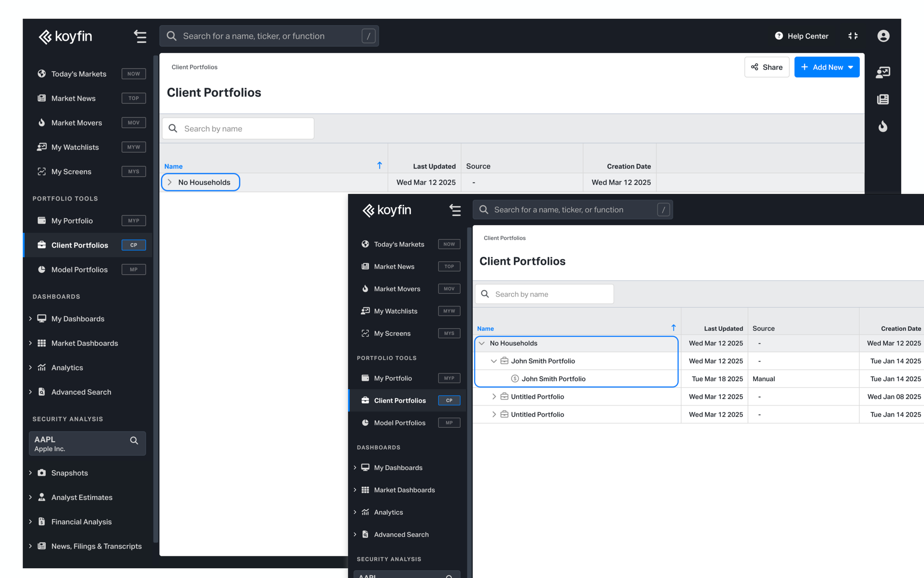Click the Share button

click(x=766, y=67)
